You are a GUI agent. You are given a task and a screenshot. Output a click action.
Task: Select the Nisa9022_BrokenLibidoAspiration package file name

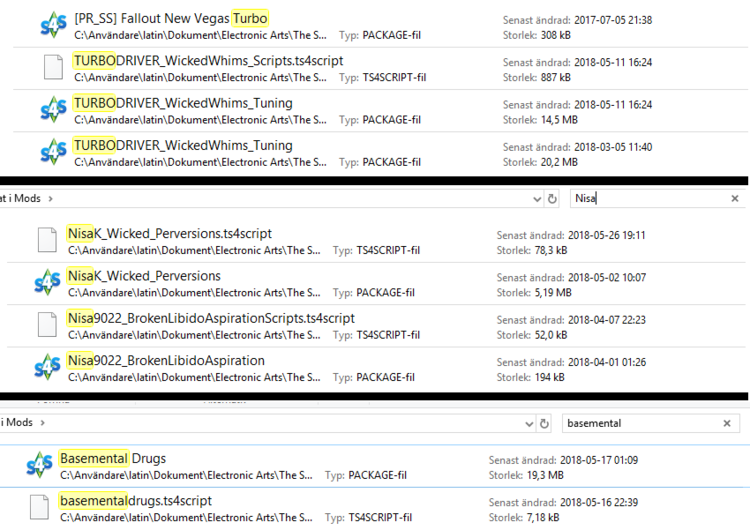tap(166, 361)
